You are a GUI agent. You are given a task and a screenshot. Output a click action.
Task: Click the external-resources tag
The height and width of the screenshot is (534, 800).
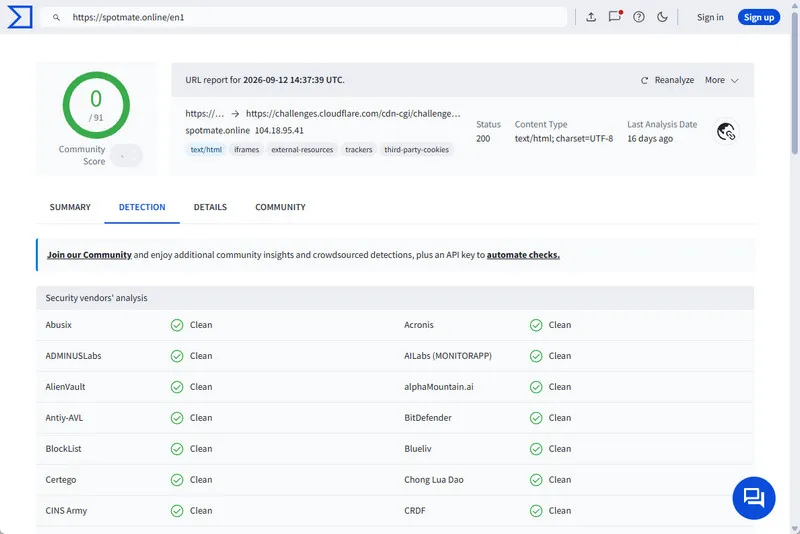[x=302, y=149]
